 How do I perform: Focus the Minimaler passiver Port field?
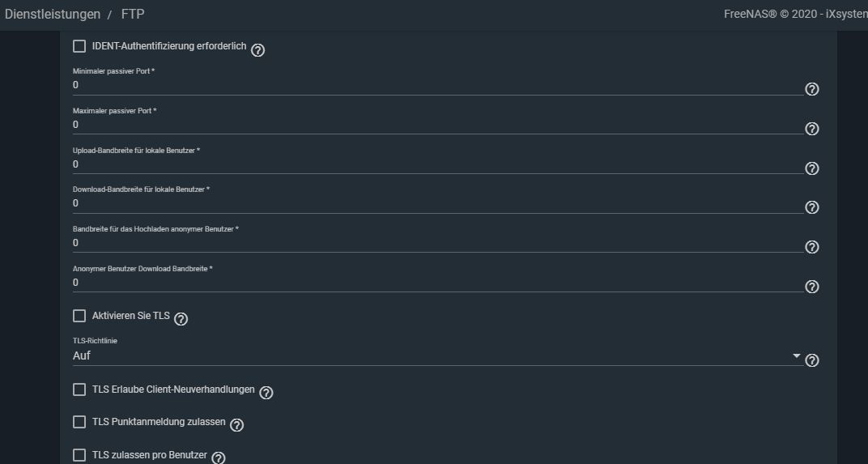pos(437,85)
